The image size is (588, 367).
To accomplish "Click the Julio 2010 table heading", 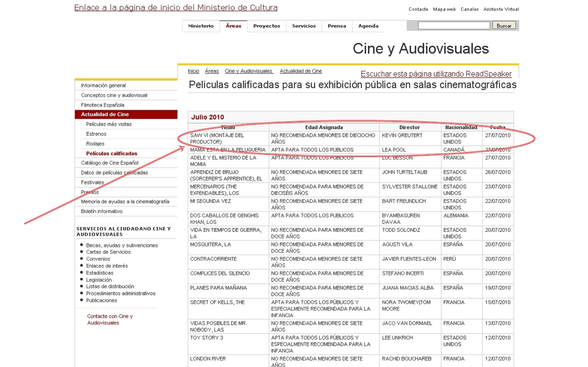I will click(207, 117).
